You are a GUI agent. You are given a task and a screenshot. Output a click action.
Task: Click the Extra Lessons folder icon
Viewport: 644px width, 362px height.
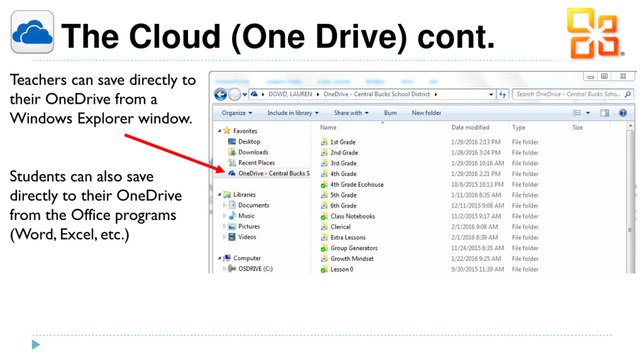pyautogui.click(x=324, y=237)
